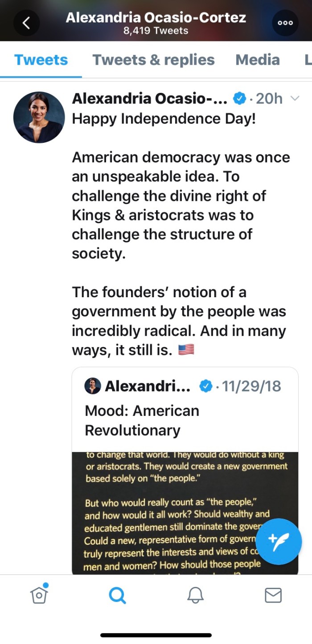Tap the small avatar in the quoted tweet

click(x=93, y=386)
